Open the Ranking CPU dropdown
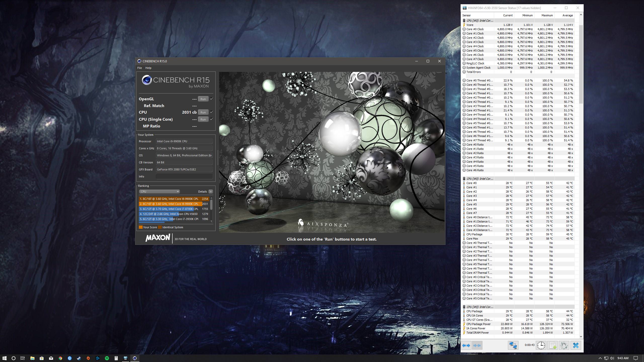644x362 pixels. click(159, 192)
